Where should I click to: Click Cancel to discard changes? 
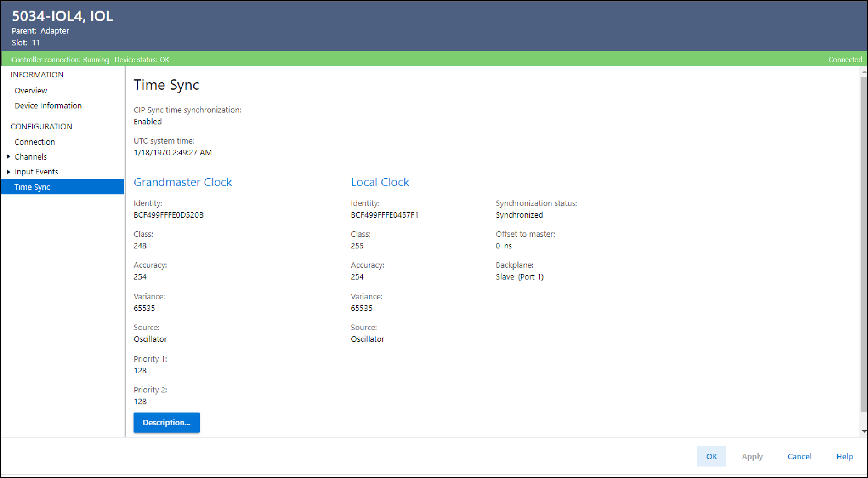click(x=799, y=456)
